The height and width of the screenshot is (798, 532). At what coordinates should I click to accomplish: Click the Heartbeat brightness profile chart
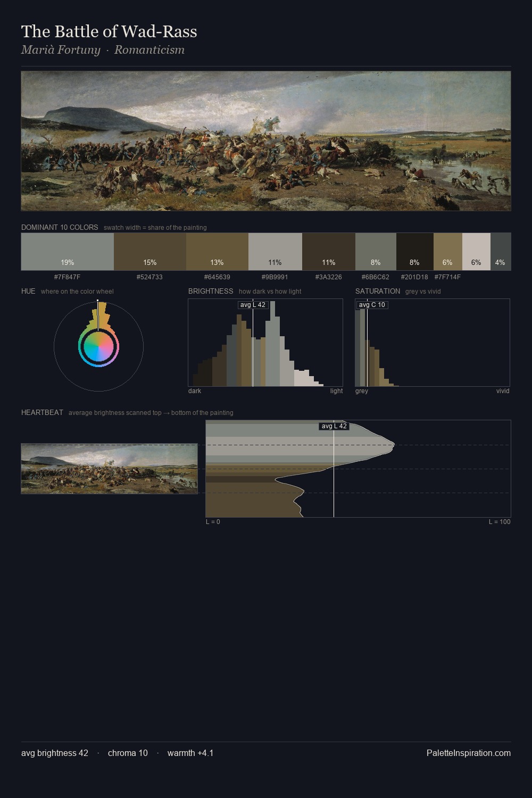[358, 468]
